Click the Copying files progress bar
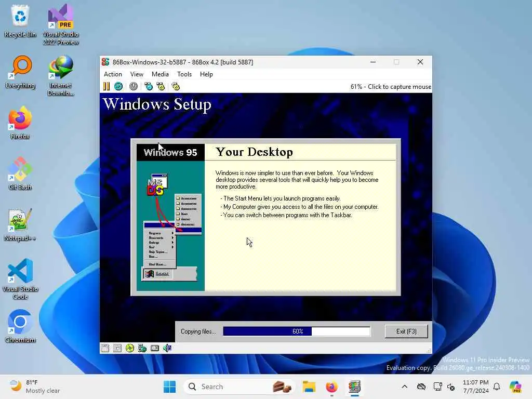This screenshot has height=399, width=532. [297, 331]
